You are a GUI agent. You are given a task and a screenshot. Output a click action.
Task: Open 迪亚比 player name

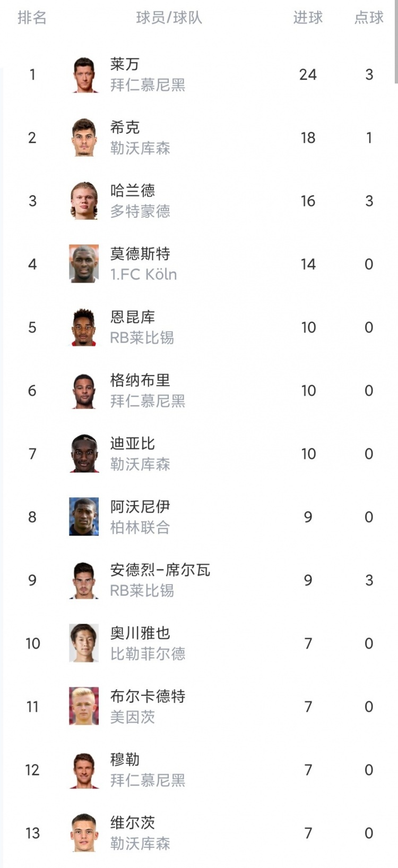[133, 444]
